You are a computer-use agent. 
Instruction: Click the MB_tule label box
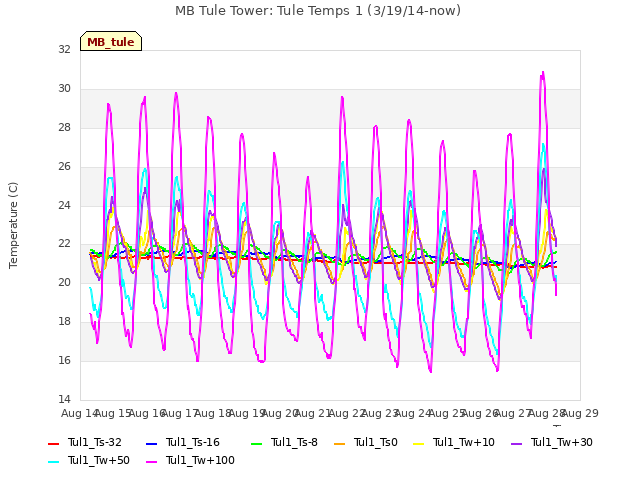coord(111,41)
